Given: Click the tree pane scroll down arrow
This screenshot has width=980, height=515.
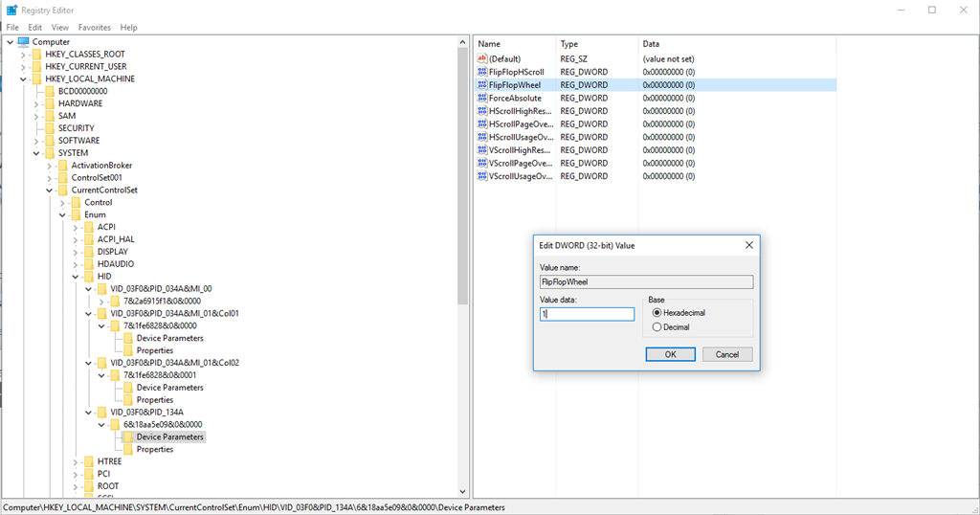Looking at the screenshot, I should coord(462,492).
